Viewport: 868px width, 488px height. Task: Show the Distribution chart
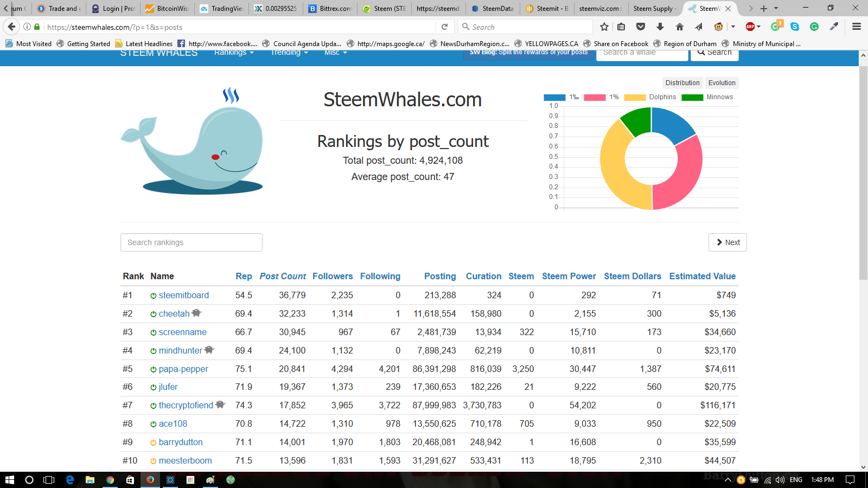[682, 83]
